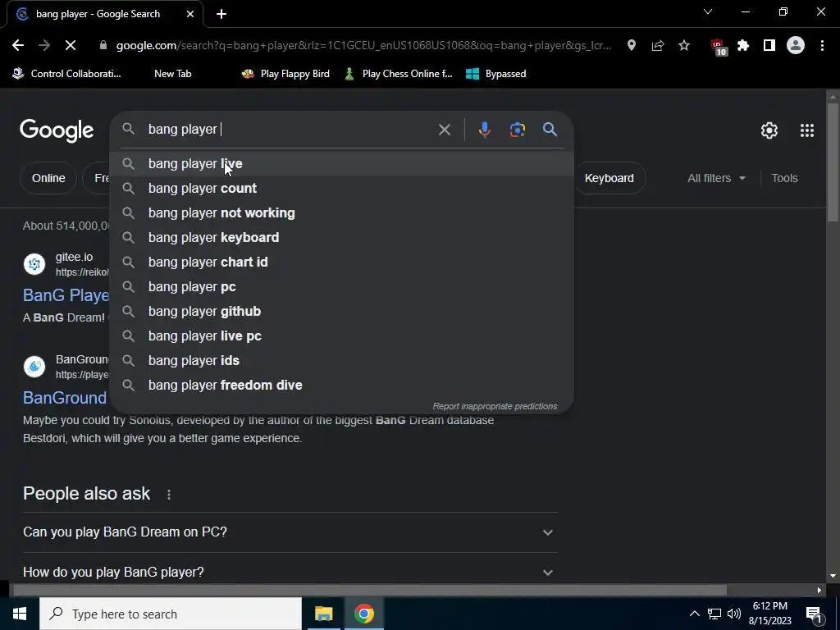The image size is (840, 630).
Task: Open a new browser tab
Action: point(221,14)
